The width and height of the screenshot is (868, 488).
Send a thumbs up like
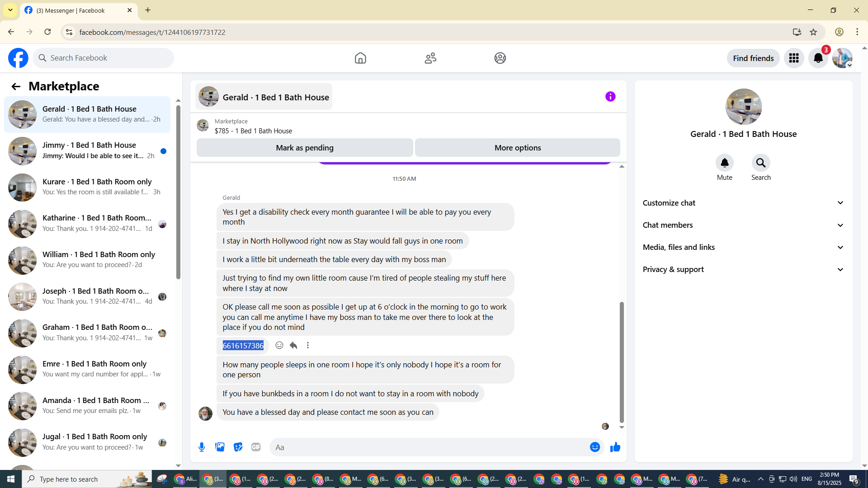[615, 447]
